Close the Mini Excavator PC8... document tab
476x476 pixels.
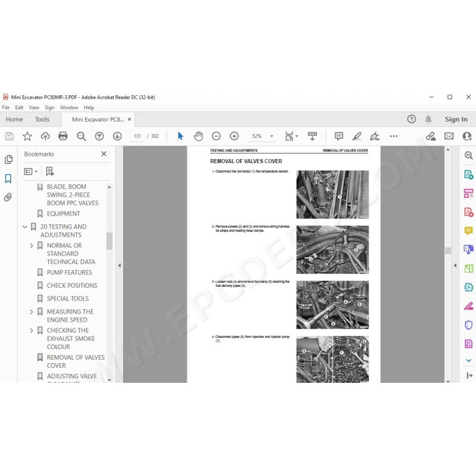(x=129, y=119)
